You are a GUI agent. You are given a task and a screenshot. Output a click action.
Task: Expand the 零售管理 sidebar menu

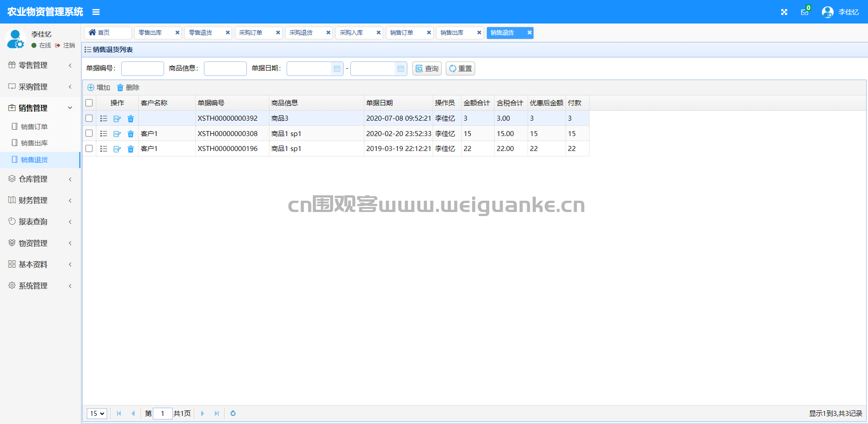point(40,66)
